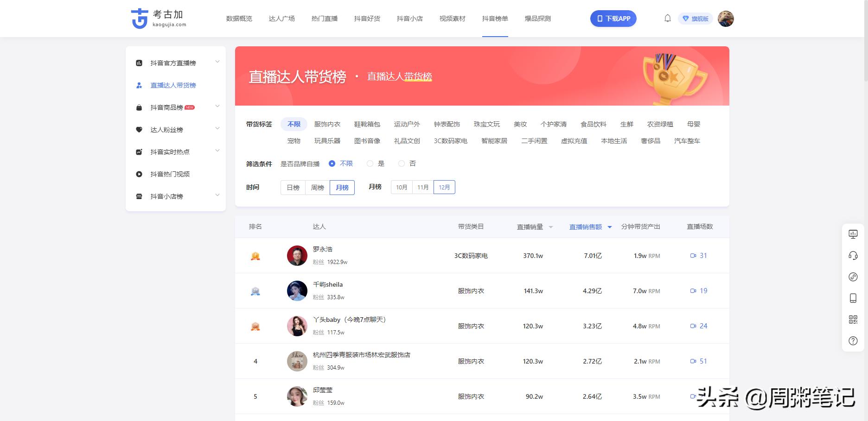
Task: Filter by 汽车整车 tag
Action: point(687,141)
